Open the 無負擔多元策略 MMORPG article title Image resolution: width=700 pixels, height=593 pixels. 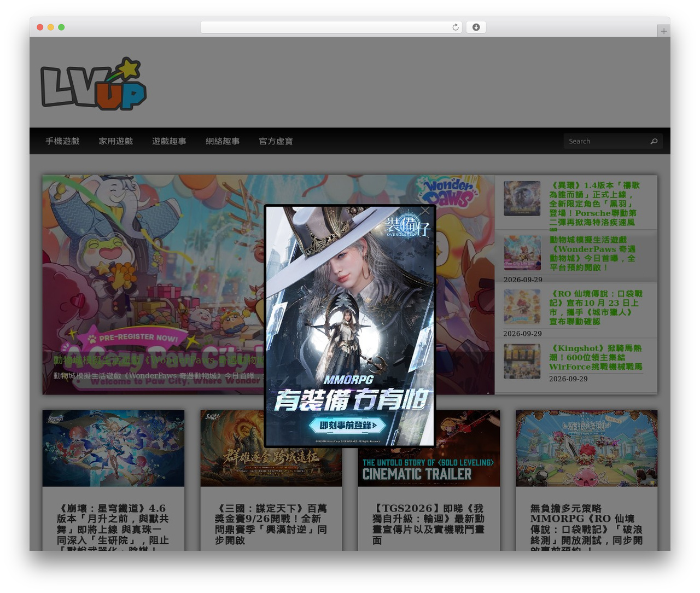tap(586, 527)
